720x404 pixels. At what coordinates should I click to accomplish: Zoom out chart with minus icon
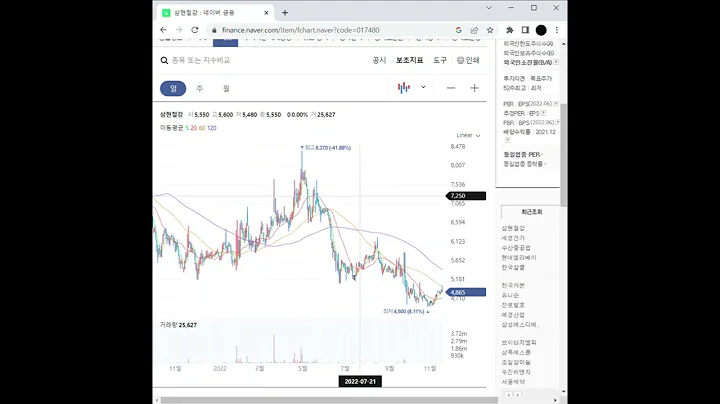point(451,88)
